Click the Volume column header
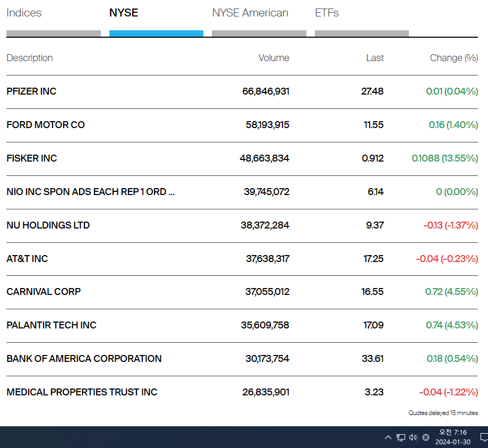 click(x=274, y=58)
